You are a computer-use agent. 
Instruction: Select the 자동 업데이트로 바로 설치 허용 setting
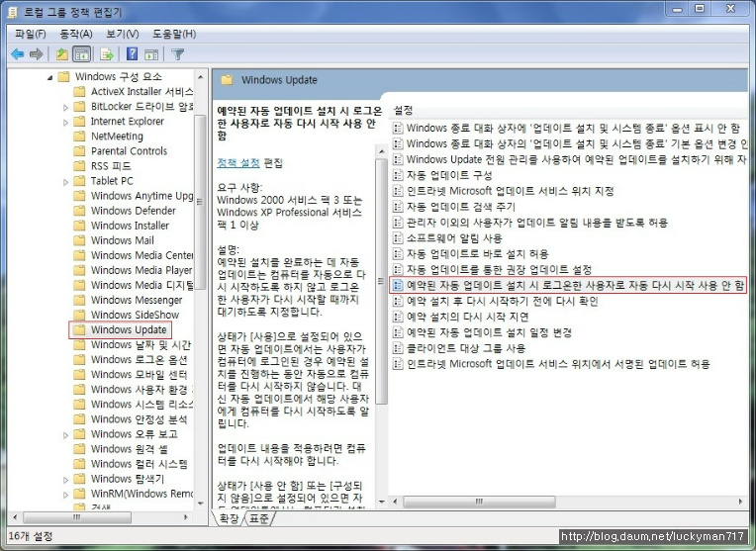point(471,254)
